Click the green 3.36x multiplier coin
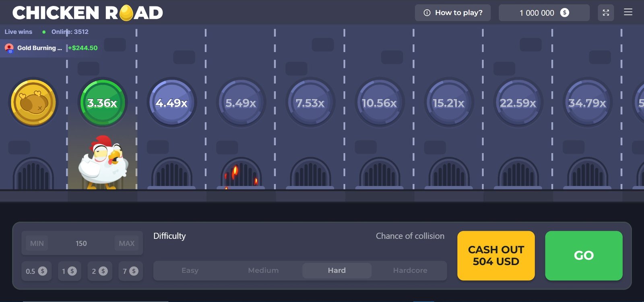 [x=102, y=103]
